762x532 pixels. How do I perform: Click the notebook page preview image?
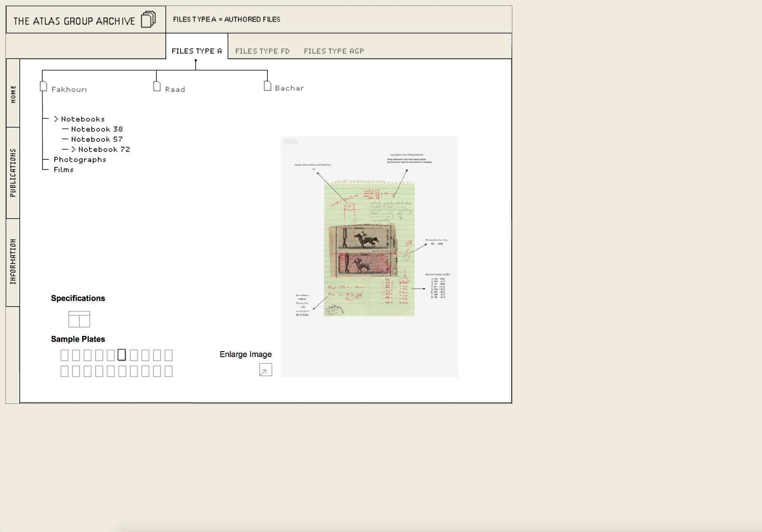click(x=369, y=256)
